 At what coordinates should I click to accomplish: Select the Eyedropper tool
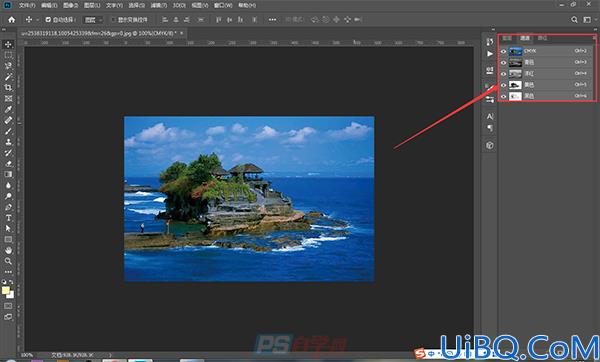8,109
